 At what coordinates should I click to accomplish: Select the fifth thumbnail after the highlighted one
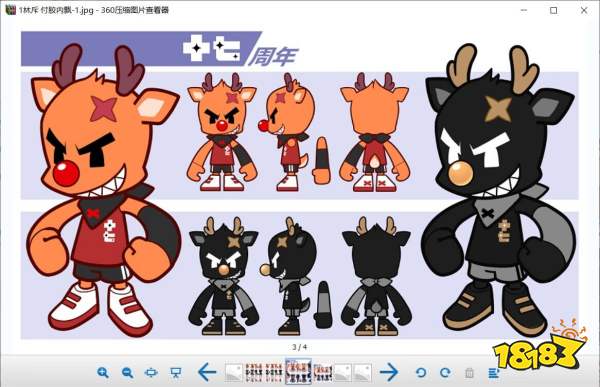pyautogui.click(x=323, y=372)
